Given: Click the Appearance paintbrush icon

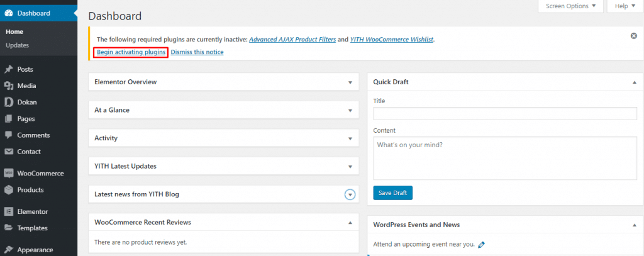Looking at the screenshot, I should 9,250.
